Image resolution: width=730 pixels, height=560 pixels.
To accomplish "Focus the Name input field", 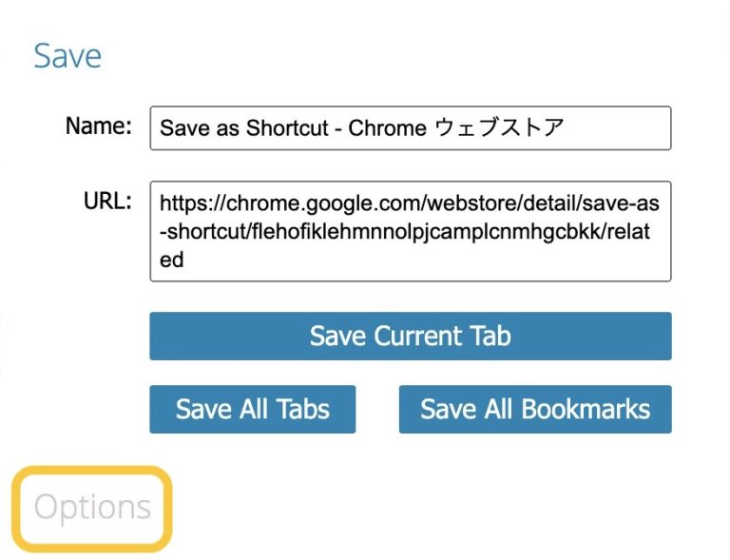I will [x=410, y=128].
